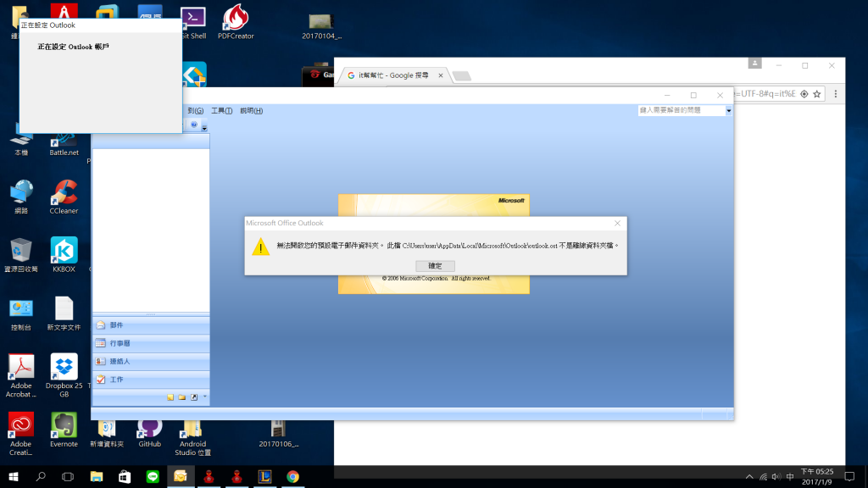Select 工作 in the Outlook navigation pane

(151, 380)
